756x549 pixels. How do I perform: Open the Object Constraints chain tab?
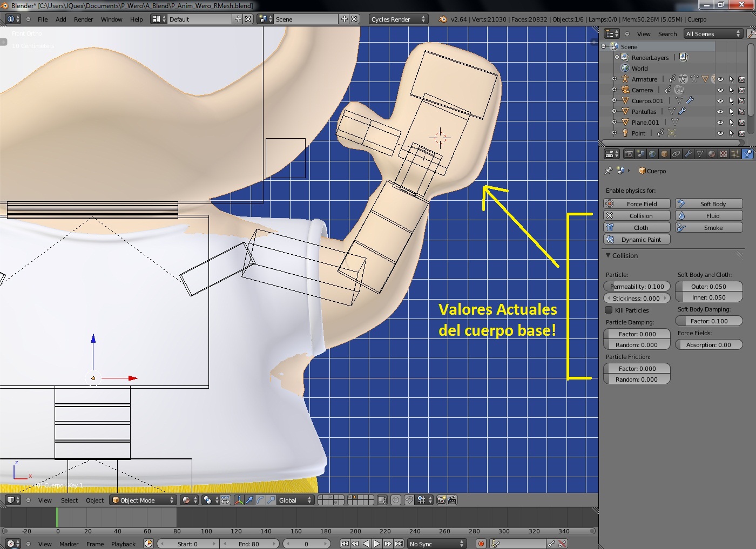676,154
